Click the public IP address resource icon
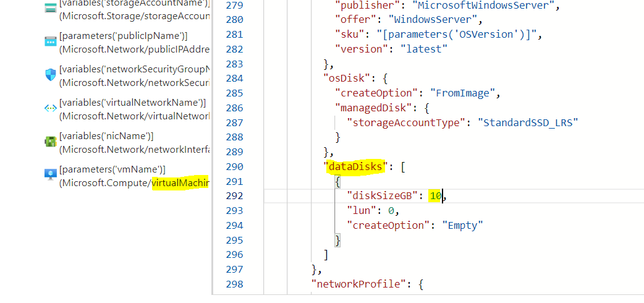This screenshot has width=644, height=303. coord(51,42)
